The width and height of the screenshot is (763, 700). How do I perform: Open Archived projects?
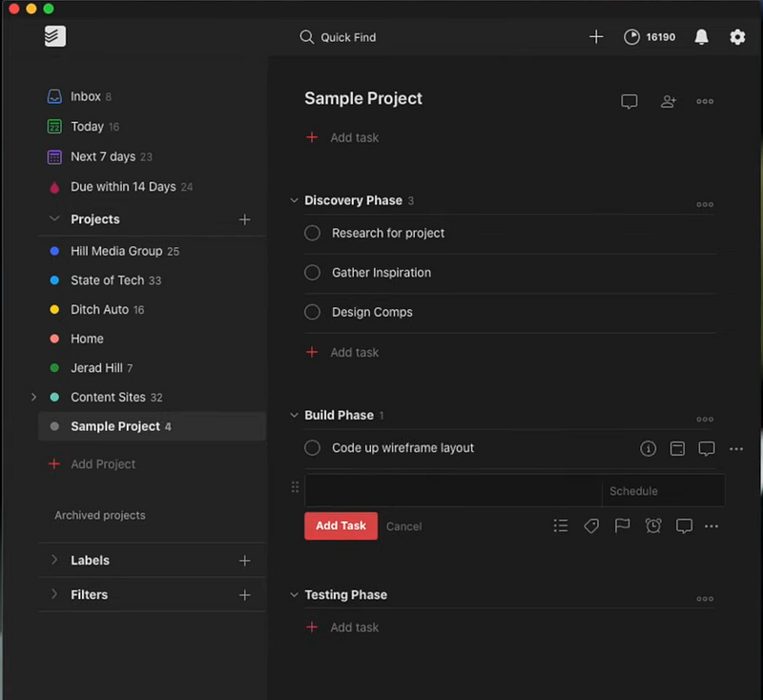[100, 515]
